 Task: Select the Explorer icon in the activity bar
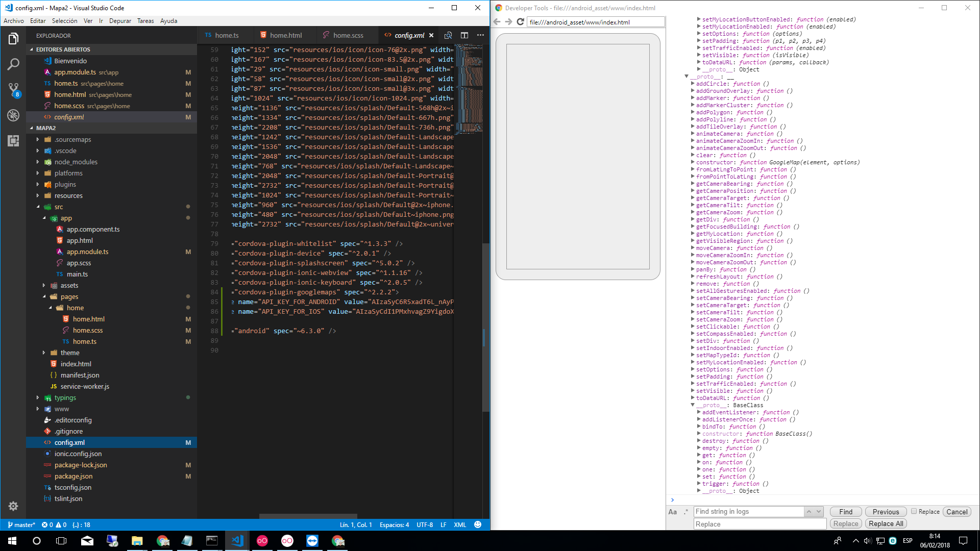[x=13, y=38]
